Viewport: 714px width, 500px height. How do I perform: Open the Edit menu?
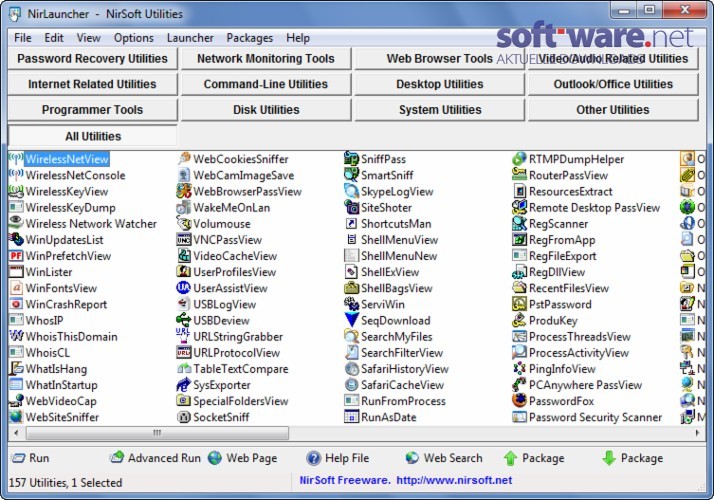(x=54, y=38)
